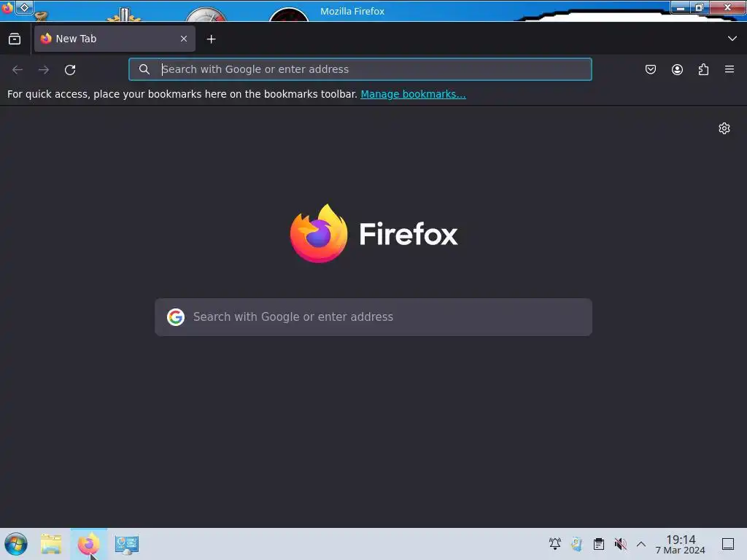Open the clock showing 19:14

[x=681, y=544]
